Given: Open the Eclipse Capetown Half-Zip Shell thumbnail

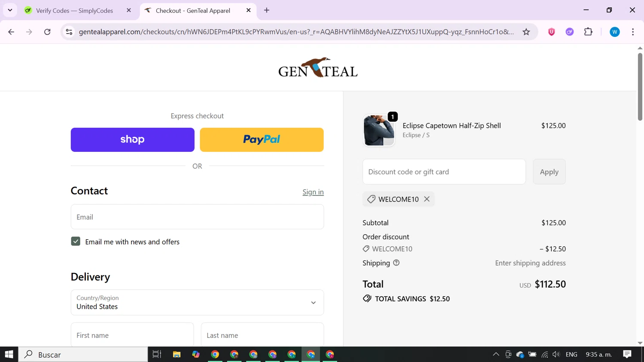Looking at the screenshot, I should 379,130.
